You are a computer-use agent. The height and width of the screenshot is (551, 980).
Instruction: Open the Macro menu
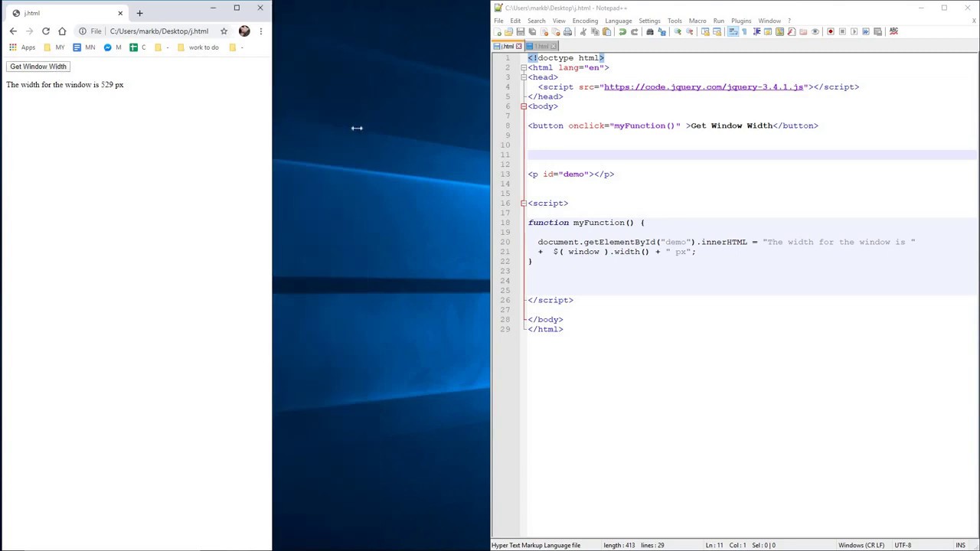(x=697, y=21)
